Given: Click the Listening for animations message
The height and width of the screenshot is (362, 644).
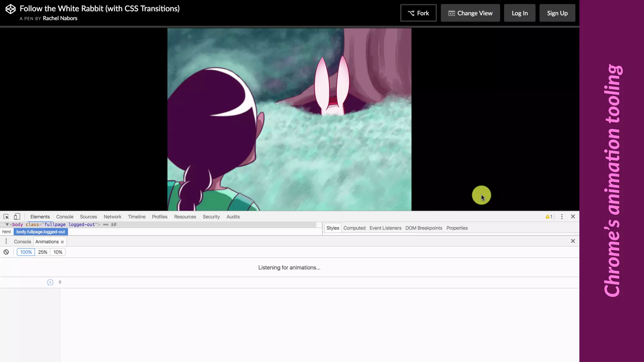Looking at the screenshot, I should click(x=289, y=268).
